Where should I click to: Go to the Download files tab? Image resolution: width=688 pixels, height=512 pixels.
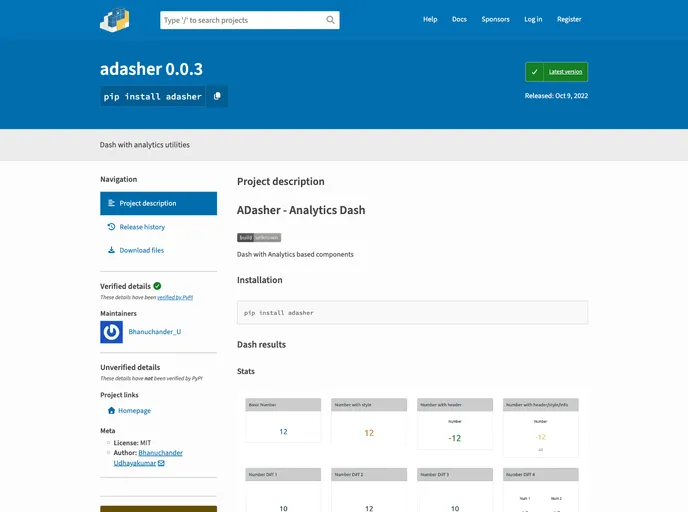coord(141,250)
